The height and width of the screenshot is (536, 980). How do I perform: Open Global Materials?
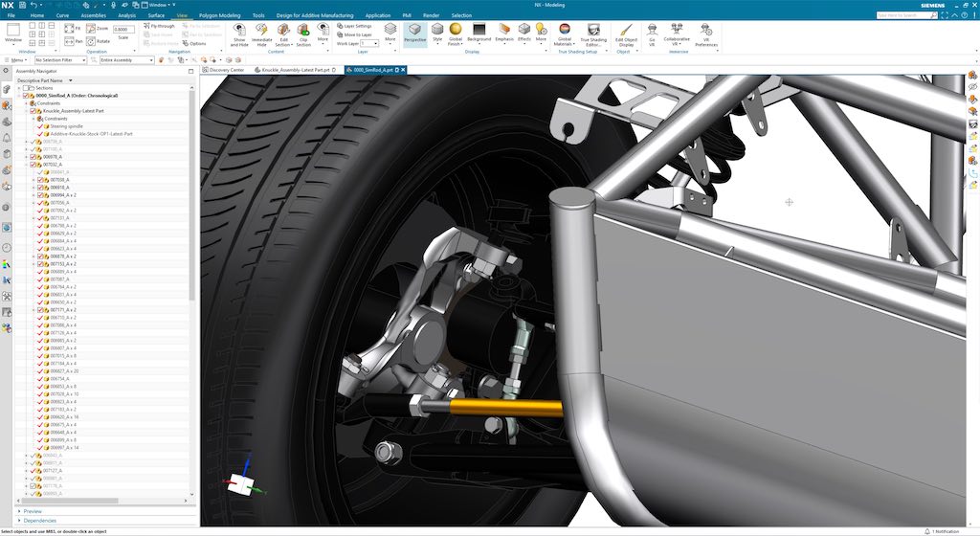[x=564, y=34]
